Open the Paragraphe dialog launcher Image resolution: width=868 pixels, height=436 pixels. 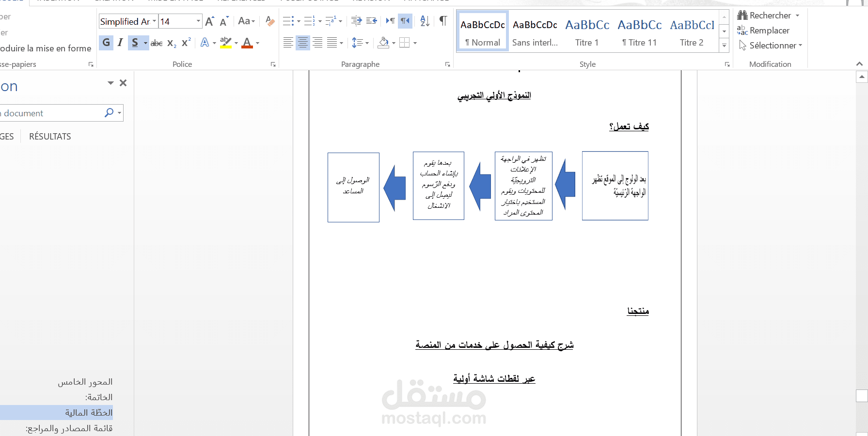point(447,64)
